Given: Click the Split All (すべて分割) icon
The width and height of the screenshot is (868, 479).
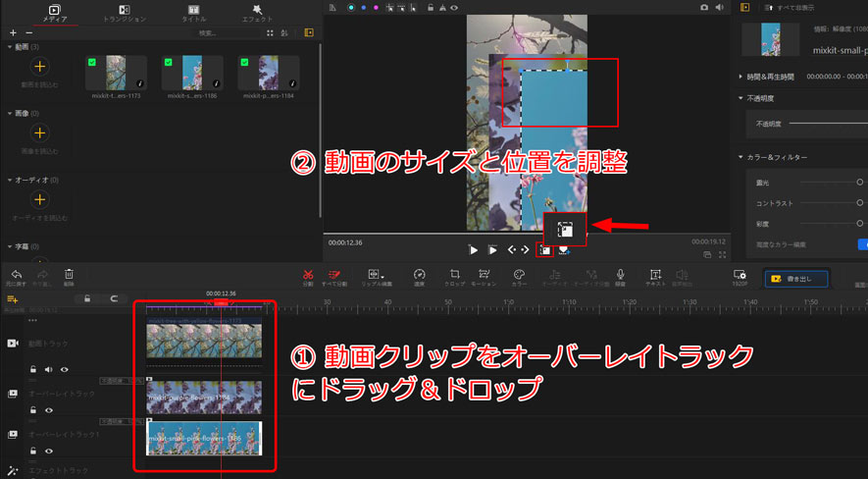Looking at the screenshot, I should 334,274.
